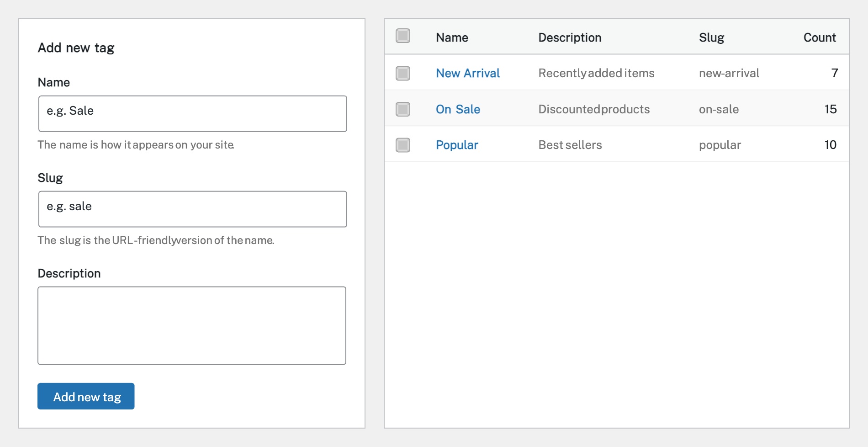Click the 'Add new tag' form heading
Image resolution: width=868 pixels, height=447 pixels.
pos(76,48)
